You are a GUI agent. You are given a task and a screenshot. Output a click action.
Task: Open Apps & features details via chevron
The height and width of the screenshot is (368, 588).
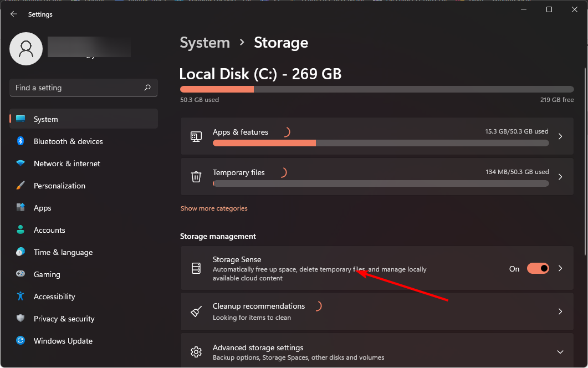pos(560,136)
